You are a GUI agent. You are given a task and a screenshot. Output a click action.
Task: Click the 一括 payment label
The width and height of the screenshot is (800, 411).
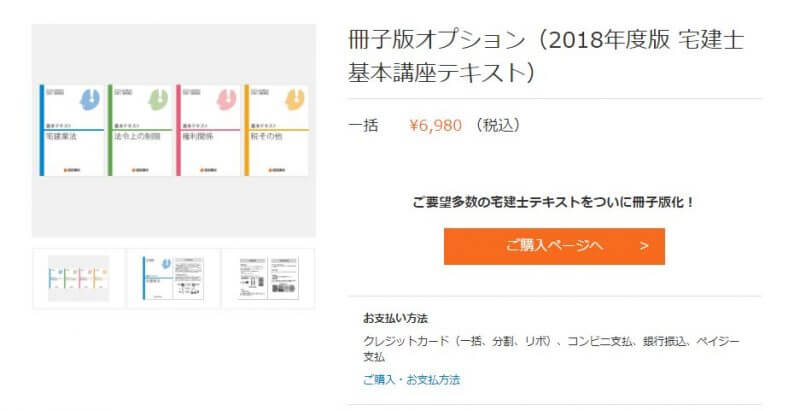[x=363, y=125]
